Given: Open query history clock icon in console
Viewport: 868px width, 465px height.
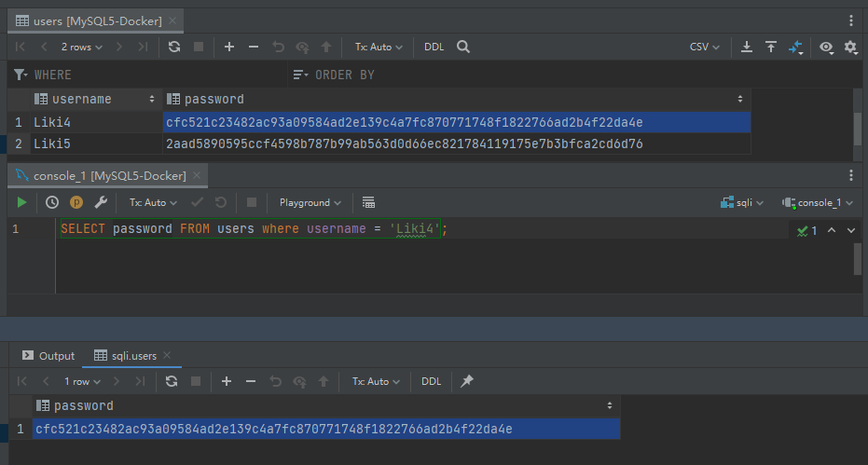Looking at the screenshot, I should tap(52, 202).
